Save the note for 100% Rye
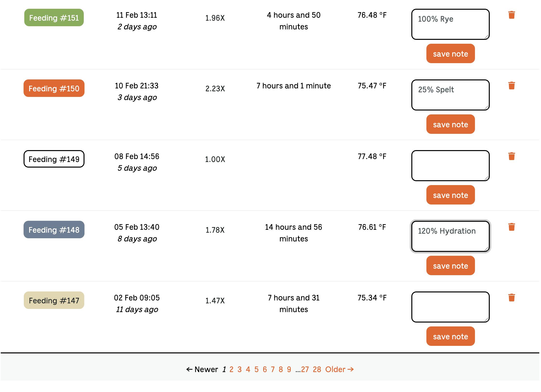Image resolution: width=541 pixels, height=392 pixels. click(450, 54)
